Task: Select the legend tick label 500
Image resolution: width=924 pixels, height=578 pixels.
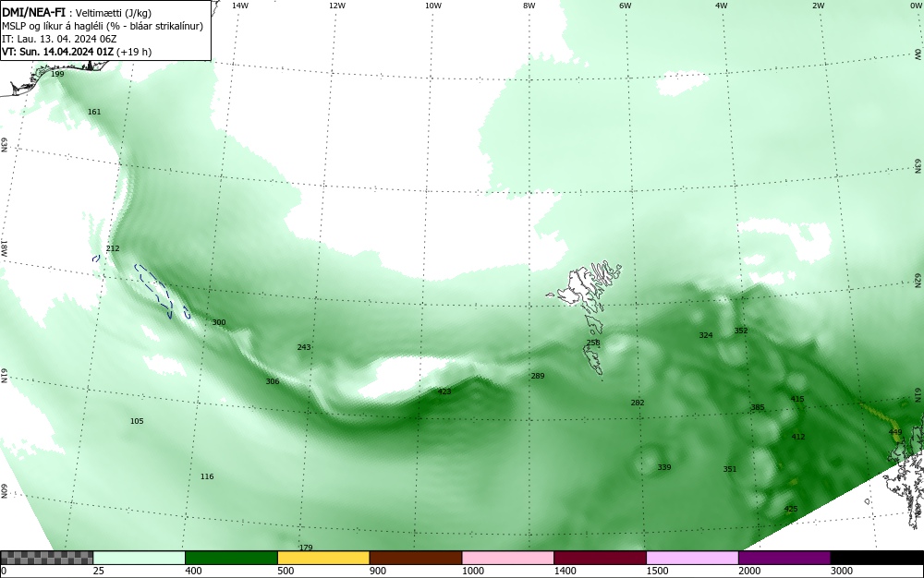Action: pos(286,571)
